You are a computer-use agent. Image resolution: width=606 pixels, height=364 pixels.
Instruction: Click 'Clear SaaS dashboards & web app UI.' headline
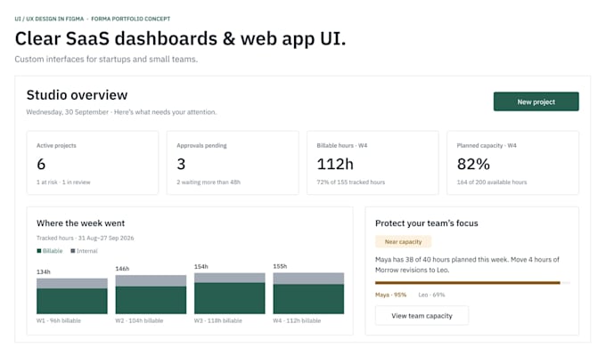click(181, 38)
